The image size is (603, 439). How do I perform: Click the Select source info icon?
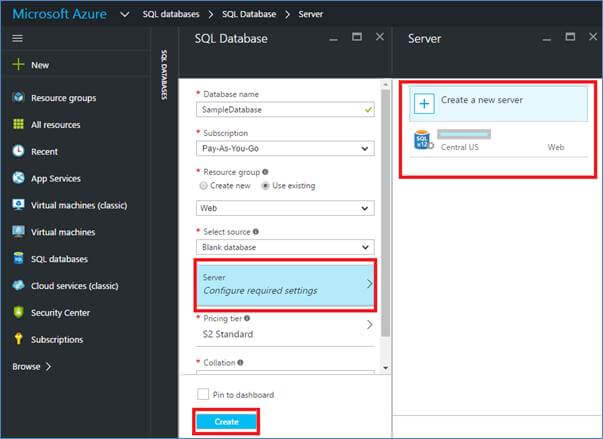pyautogui.click(x=256, y=232)
